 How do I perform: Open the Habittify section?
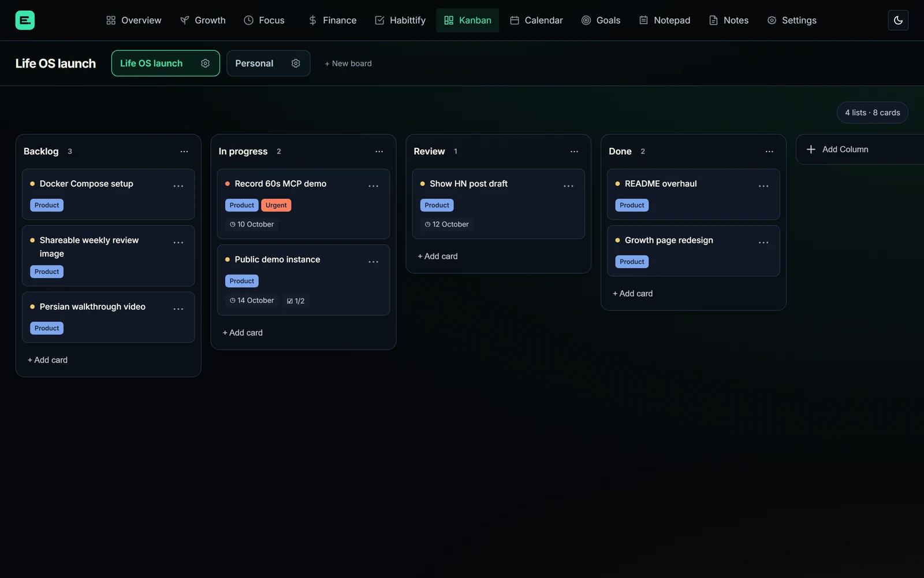400,20
